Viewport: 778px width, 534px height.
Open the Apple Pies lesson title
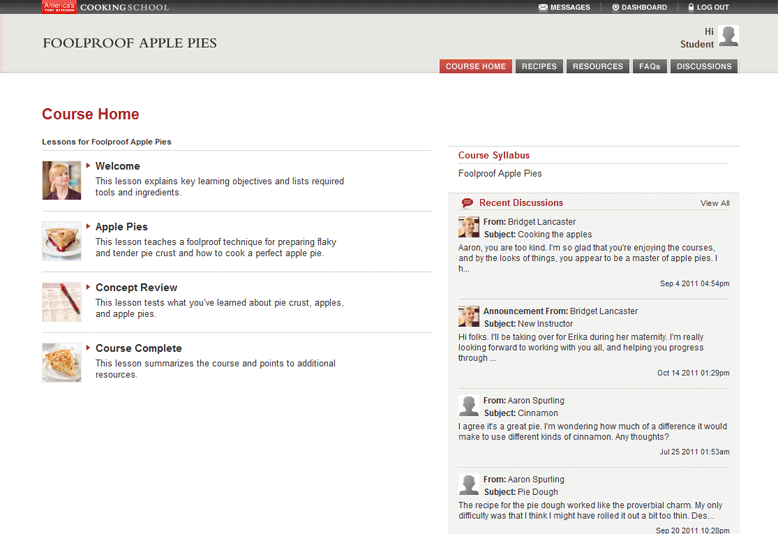coord(122,226)
